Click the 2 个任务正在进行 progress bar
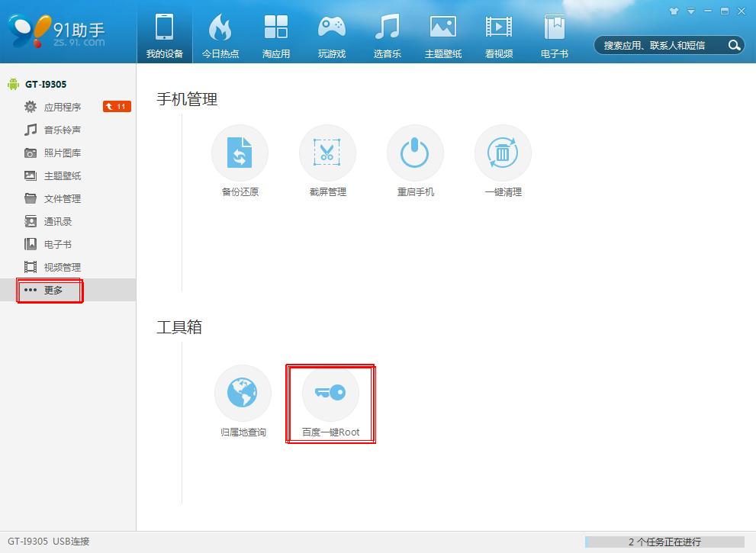This screenshot has height=553, width=756. click(x=664, y=542)
